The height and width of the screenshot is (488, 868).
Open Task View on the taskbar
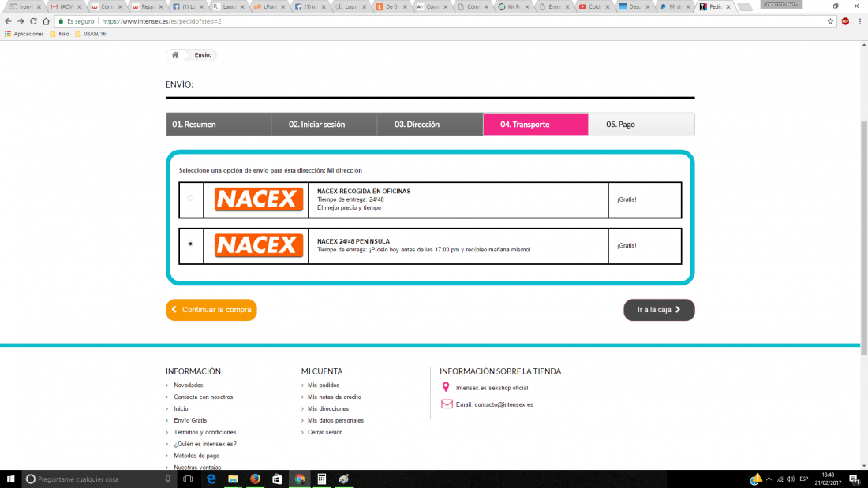pyautogui.click(x=189, y=479)
